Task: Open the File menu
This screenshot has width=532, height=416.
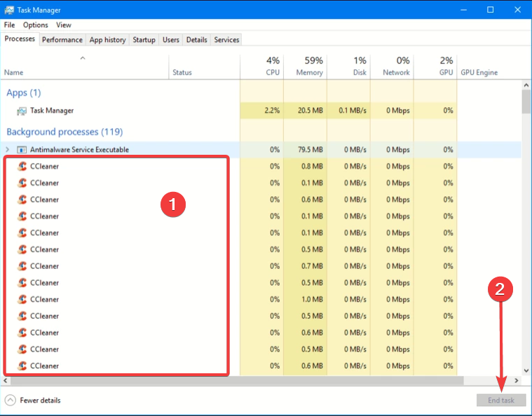Action: (9, 25)
